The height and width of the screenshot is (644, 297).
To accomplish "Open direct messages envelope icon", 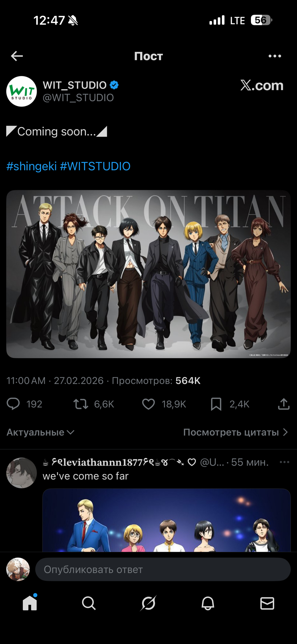I will click(267, 603).
